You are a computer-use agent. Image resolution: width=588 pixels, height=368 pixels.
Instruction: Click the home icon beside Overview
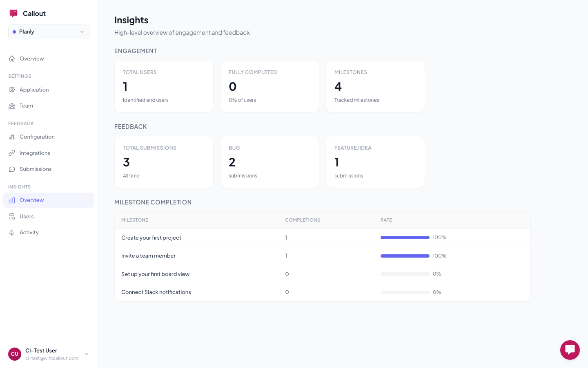(x=12, y=58)
